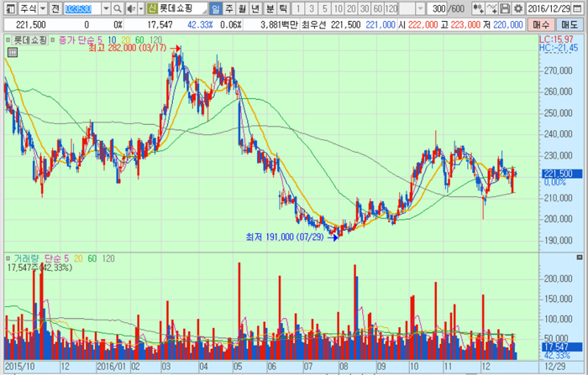This screenshot has width=588, height=375.
Task: Click the LC:15.97 readout
Action: click(x=556, y=39)
